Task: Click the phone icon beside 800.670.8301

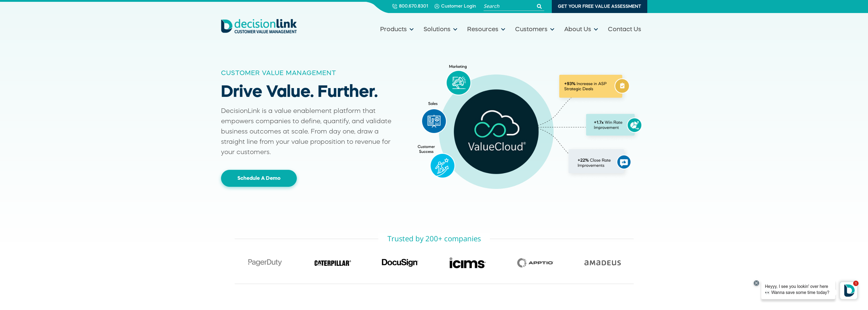Action: click(x=394, y=6)
